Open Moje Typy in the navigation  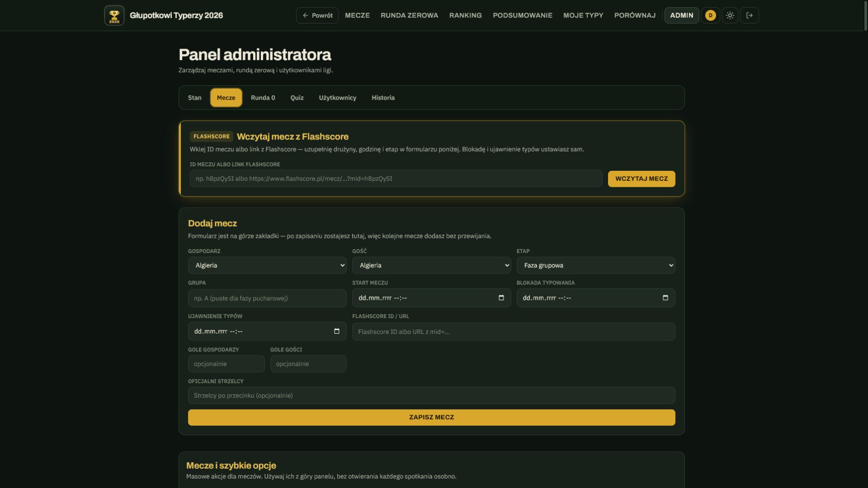pyautogui.click(x=583, y=15)
